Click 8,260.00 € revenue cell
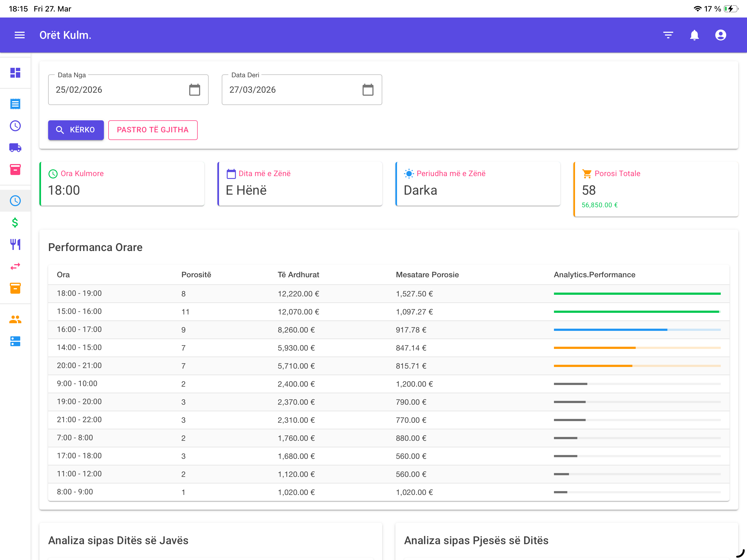 (x=296, y=330)
